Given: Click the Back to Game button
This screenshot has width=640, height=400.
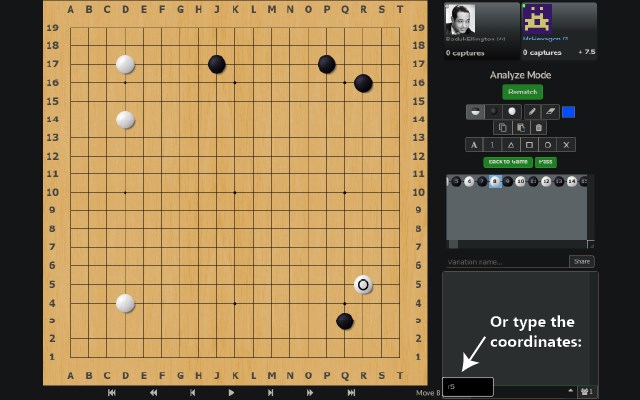Looking at the screenshot, I should [508, 162].
